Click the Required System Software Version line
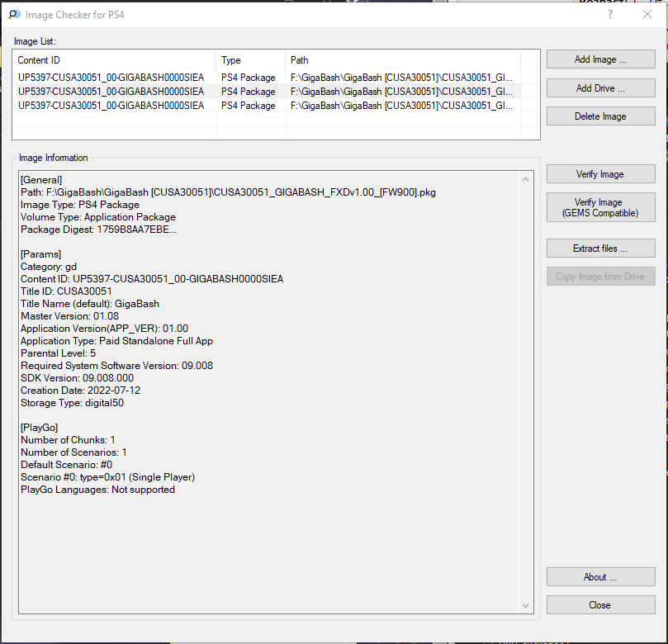Viewport: 668px width, 644px height. (116, 366)
